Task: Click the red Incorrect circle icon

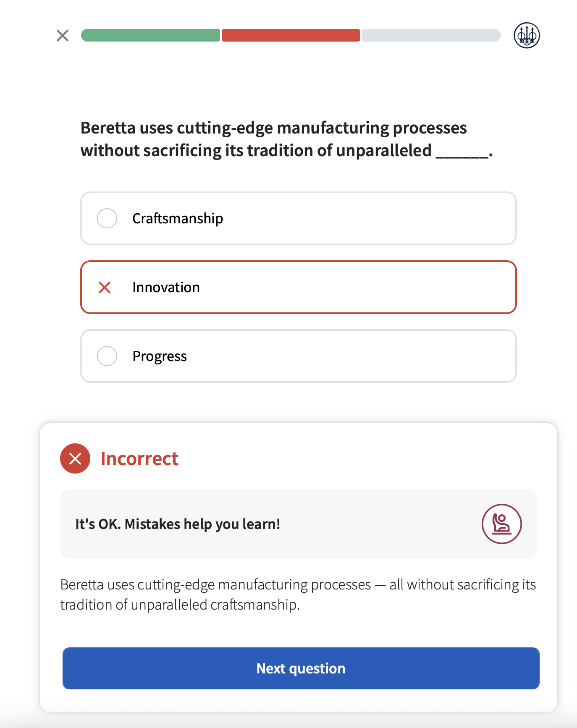Action: [x=75, y=458]
